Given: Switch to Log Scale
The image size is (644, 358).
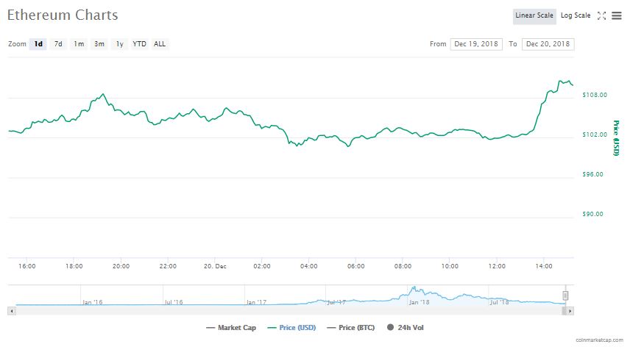Looking at the screenshot, I should click(x=576, y=15).
